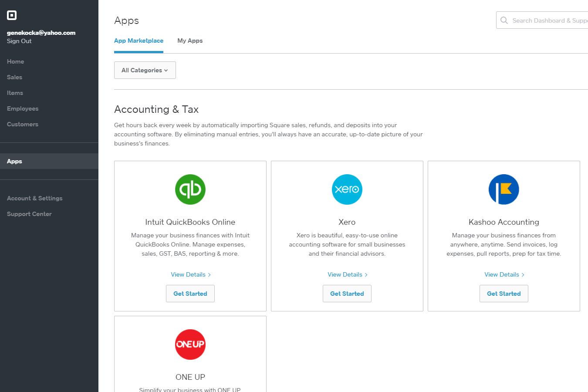588x392 pixels.
Task: Click the QuickBooks Online app icon
Action: coord(190,189)
